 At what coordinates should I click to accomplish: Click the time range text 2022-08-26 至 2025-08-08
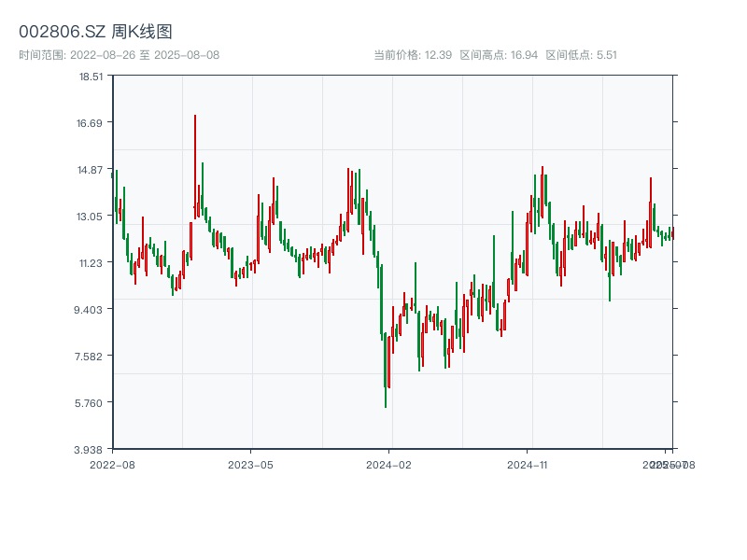coord(145,55)
